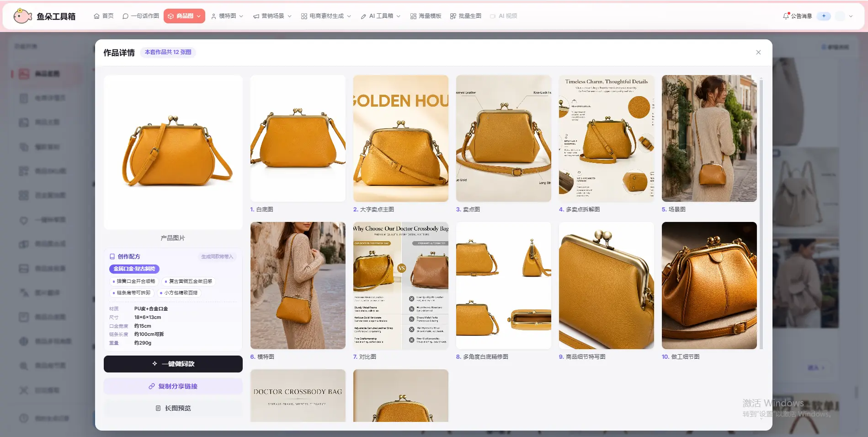This screenshot has width=868, height=437.
Task: Select the 金属口金·复古斜挎 tag
Action: pyautogui.click(x=134, y=269)
